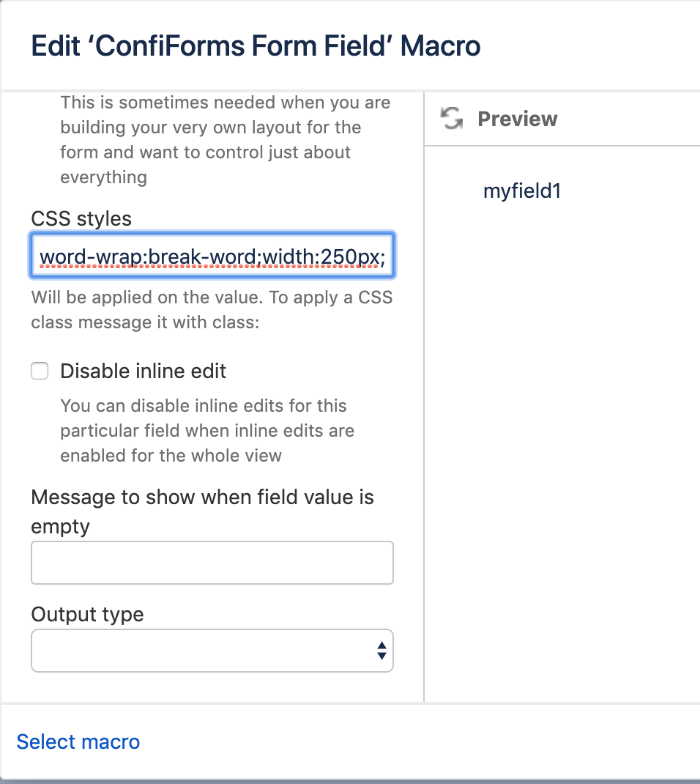Click the CSS styles field label
Viewport: 700px width, 784px height.
[81, 218]
